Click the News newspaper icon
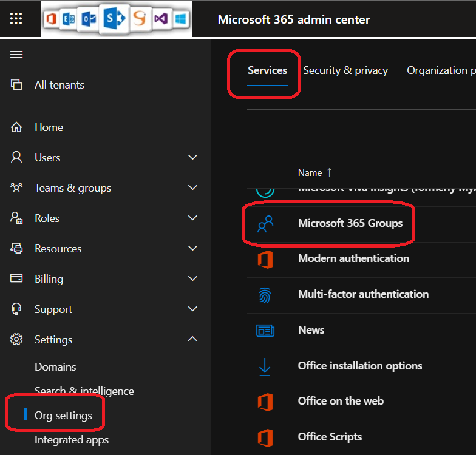This screenshot has width=476, height=455. click(x=265, y=331)
